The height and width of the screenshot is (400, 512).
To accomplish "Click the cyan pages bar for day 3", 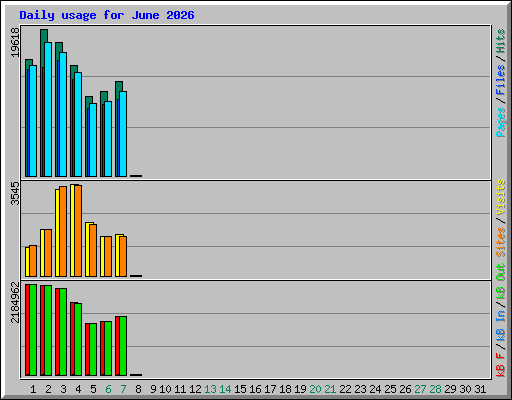I will point(63,114).
